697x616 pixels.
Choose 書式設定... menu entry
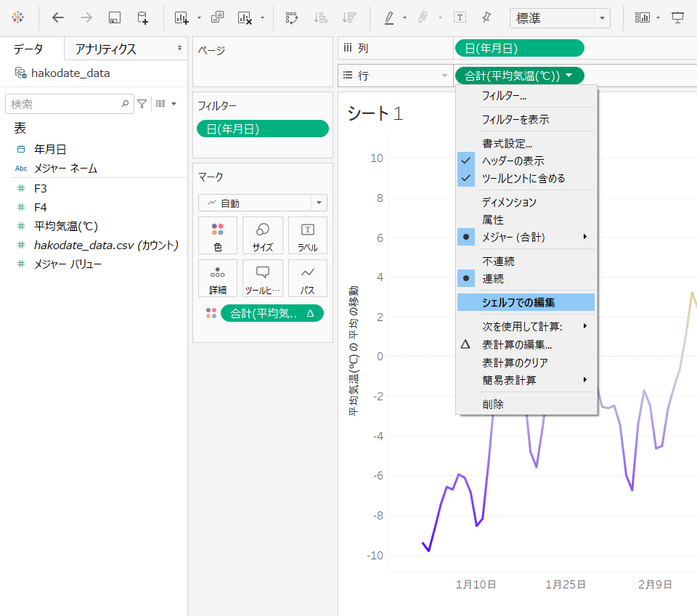click(526, 143)
